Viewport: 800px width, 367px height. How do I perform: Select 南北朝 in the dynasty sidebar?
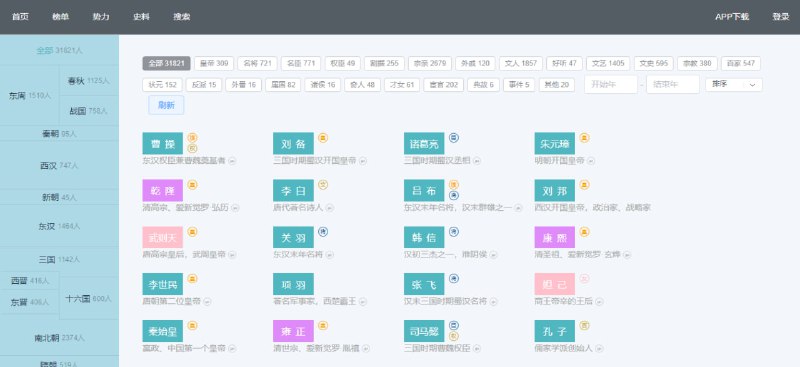(x=59, y=337)
